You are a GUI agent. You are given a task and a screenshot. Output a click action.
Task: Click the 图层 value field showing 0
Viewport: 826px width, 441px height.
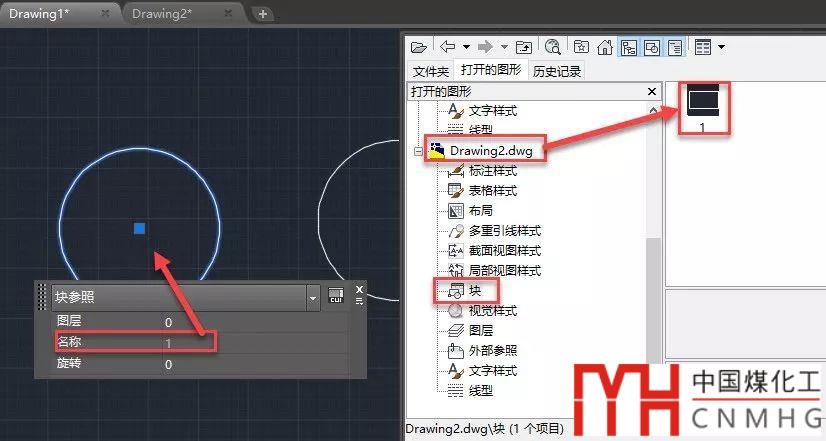[x=255, y=322]
